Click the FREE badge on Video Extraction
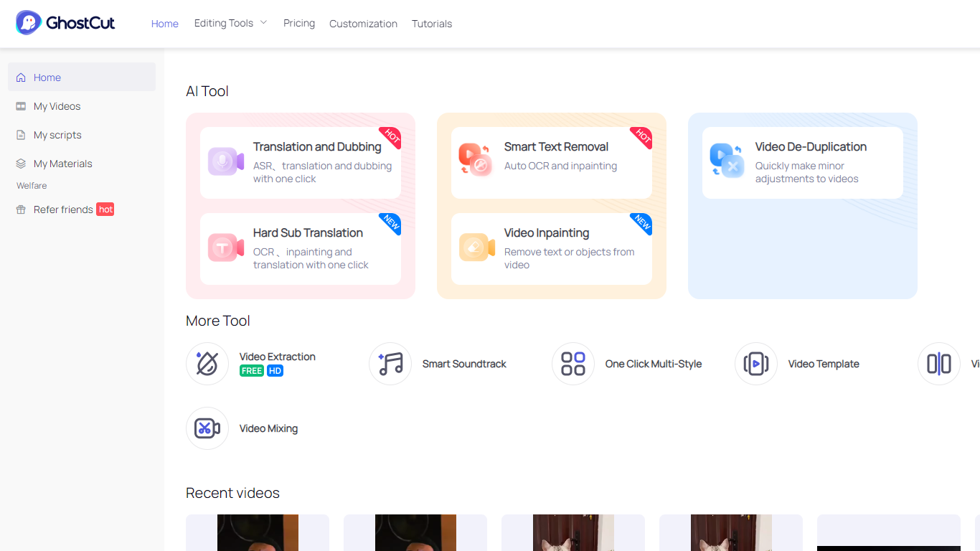 (251, 370)
